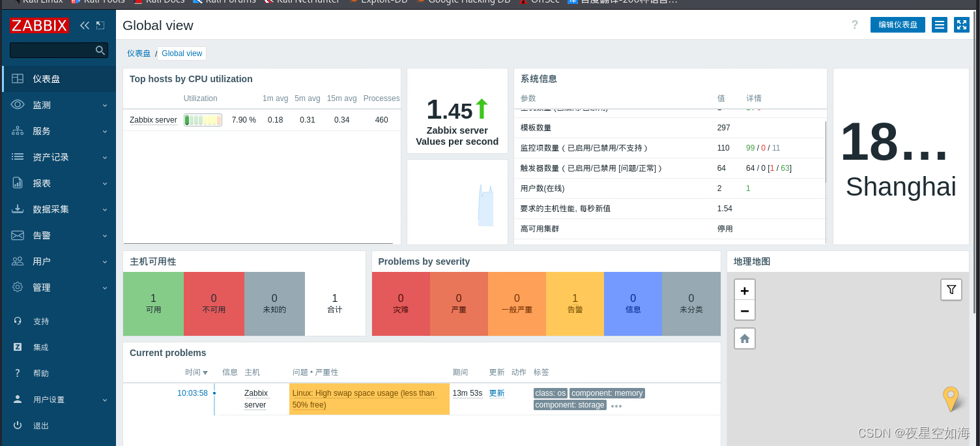Click the eye icon beside 监测
Image resolution: width=980 pixels, height=446 pixels.
coord(18,105)
